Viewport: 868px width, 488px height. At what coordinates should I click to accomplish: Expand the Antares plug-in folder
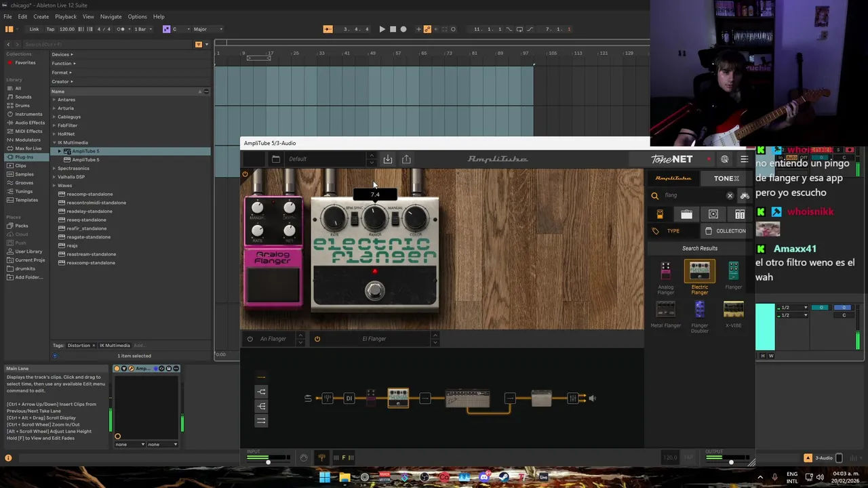(x=54, y=100)
